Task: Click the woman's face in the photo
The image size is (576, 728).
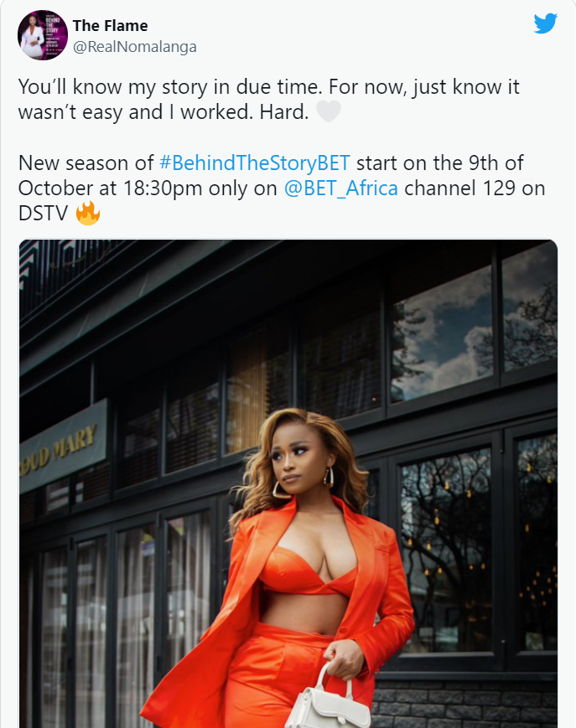Action: (x=299, y=459)
